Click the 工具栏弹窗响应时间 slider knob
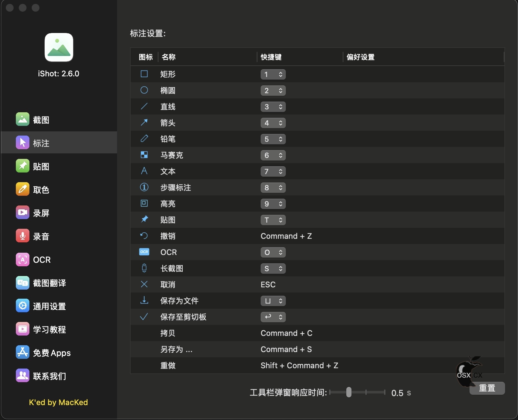Viewport: 518px width, 420px height. tap(349, 392)
